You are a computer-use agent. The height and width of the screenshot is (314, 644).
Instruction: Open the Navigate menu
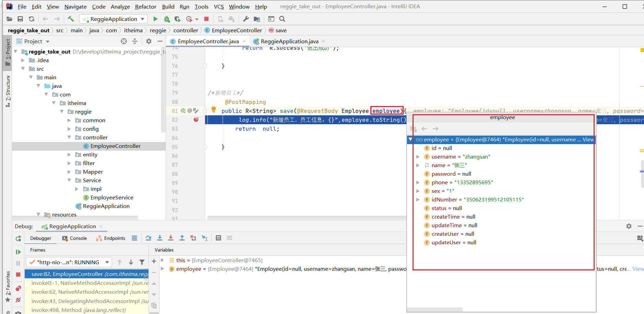click(75, 7)
